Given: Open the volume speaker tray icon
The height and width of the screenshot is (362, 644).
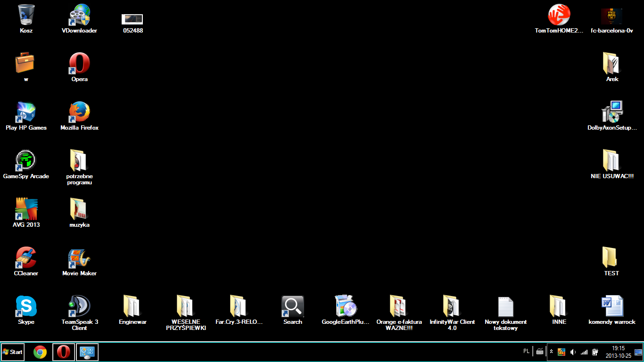Looking at the screenshot, I should tap(573, 352).
